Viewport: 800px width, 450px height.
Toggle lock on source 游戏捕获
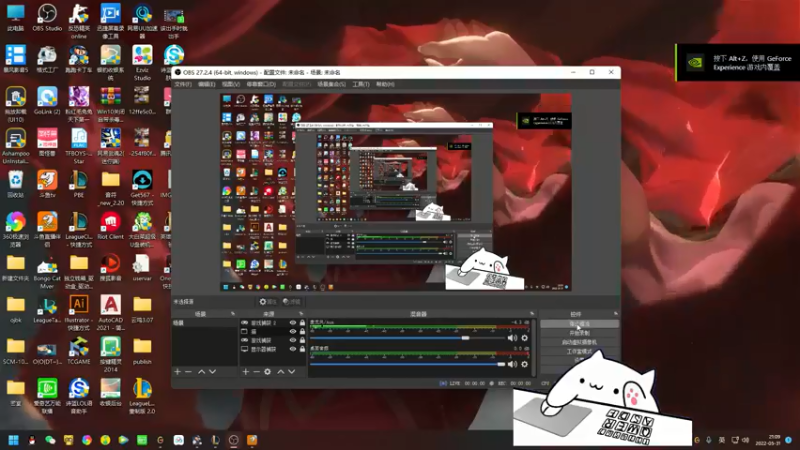point(303,340)
